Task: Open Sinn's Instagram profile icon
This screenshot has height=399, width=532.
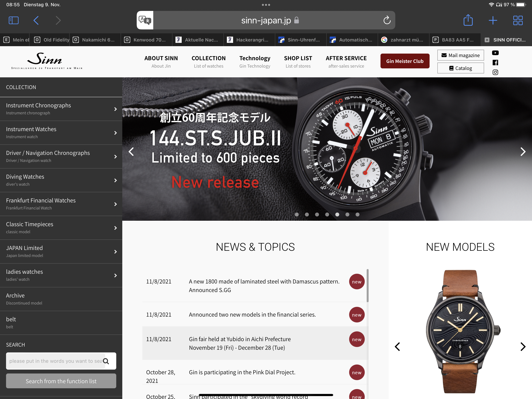Action: coord(495,72)
